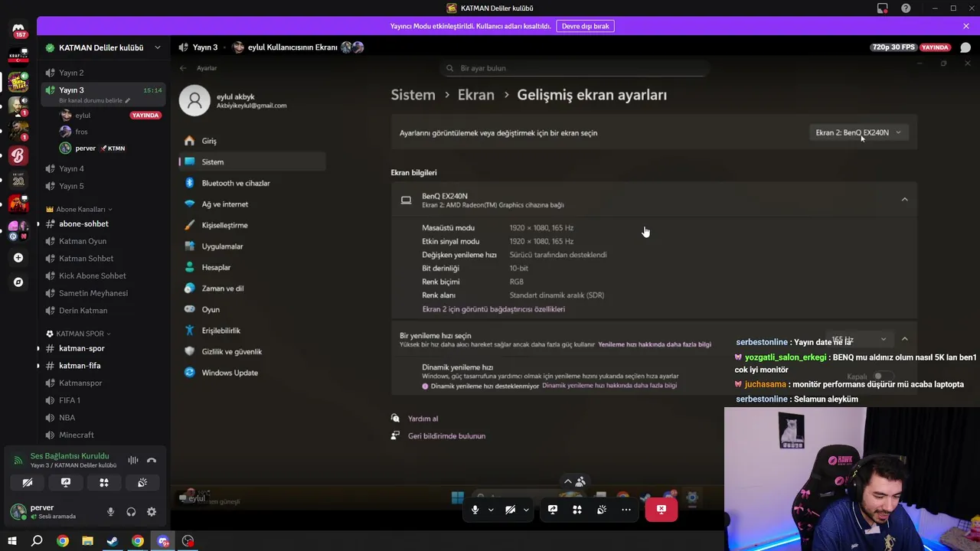Screen dimensions: 980x551
Task: Open soundboard in voice panel
Action: click(x=142, y=483)
